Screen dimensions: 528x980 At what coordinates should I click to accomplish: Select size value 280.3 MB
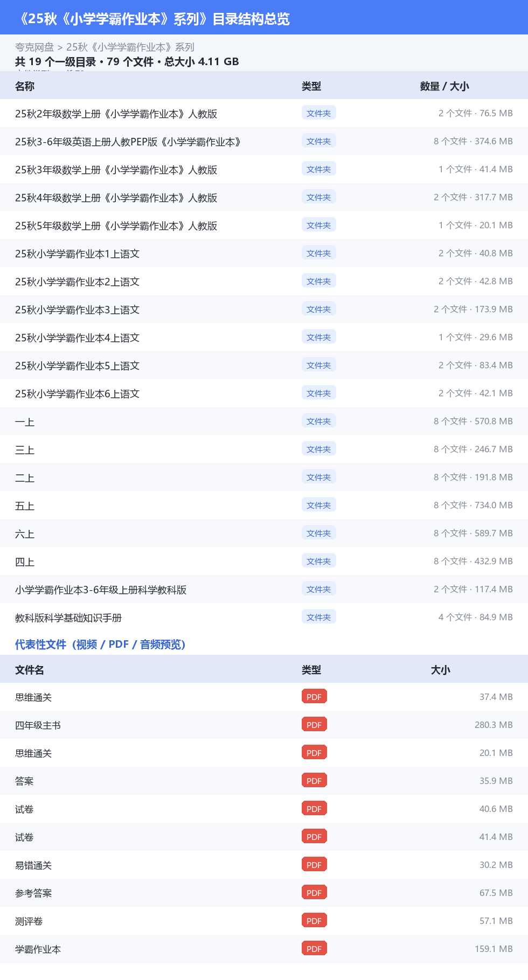494,725
